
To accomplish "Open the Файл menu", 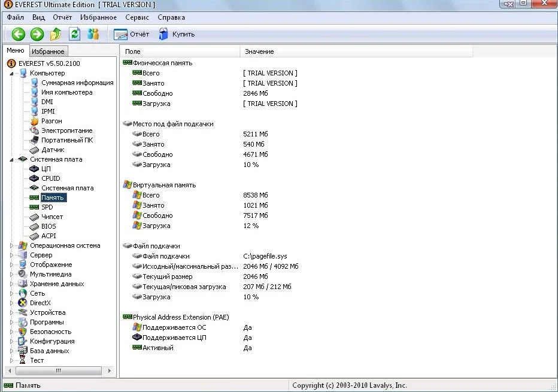I will click(16, 17).
